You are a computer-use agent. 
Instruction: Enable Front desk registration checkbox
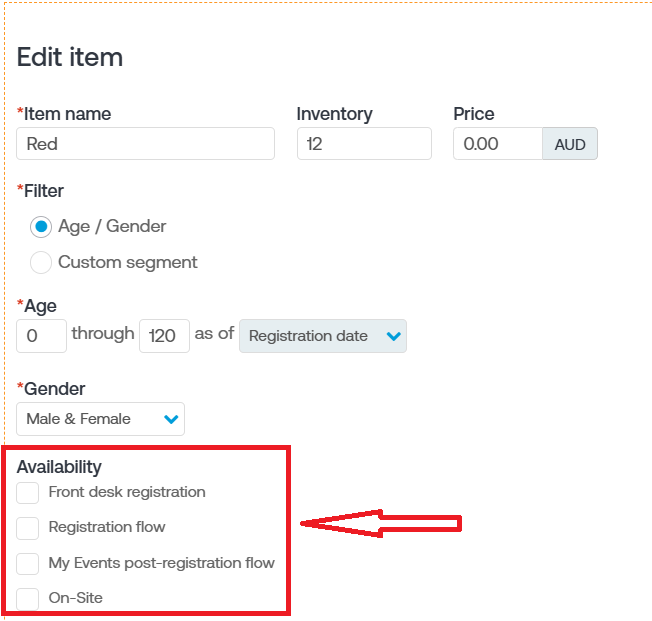pyautogui.click(x=27, y=493)
